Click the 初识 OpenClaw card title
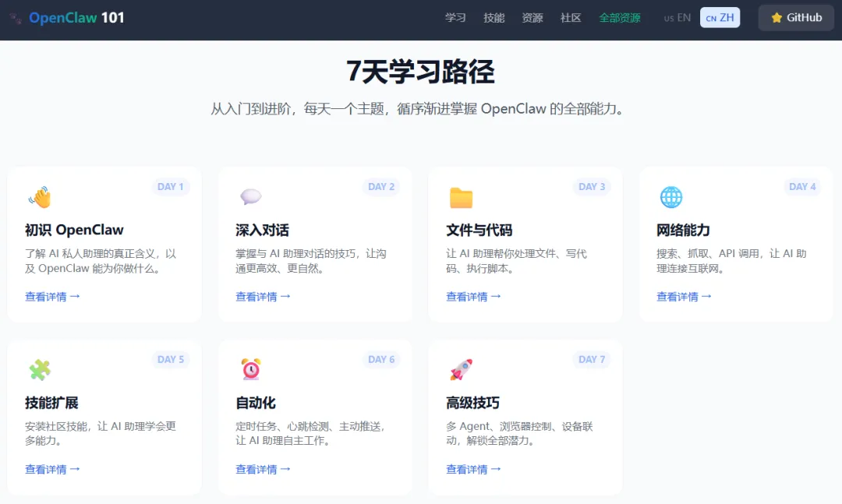 tap(74, 231)
